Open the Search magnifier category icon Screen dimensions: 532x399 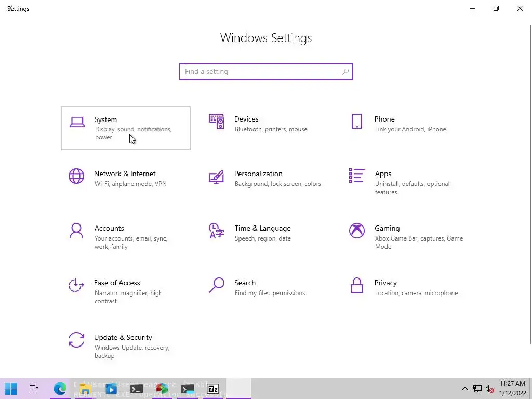tap(217, 285)
